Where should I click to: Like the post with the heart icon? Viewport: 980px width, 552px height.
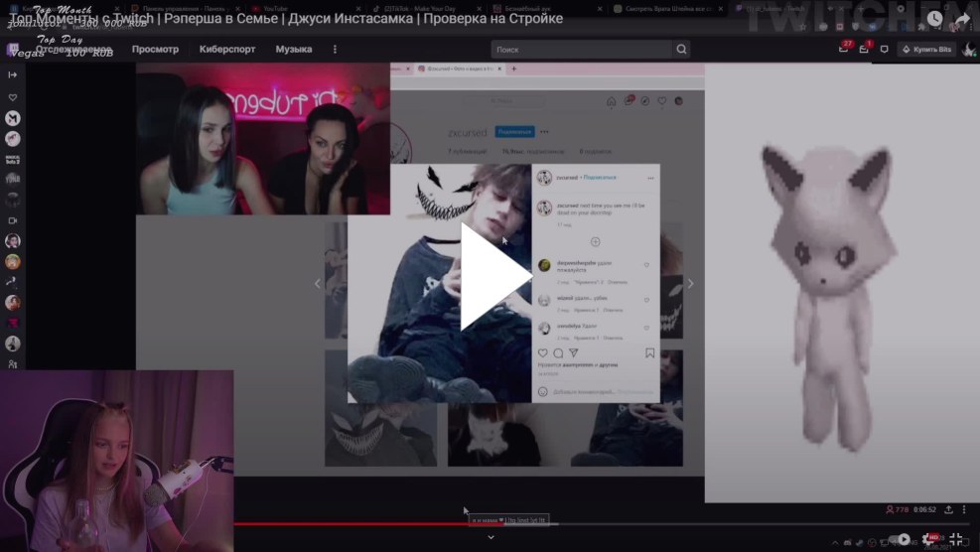(x=542, y=353)
